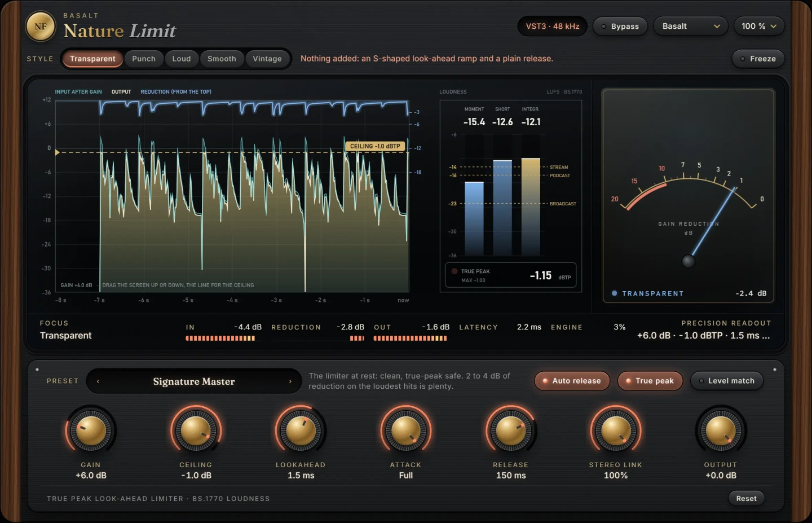Click the precision readout text
Viewport: 812px width, 523px height.
[704, 335]
